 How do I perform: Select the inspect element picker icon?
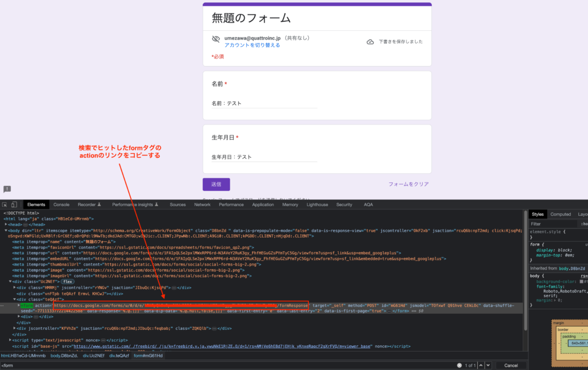[5, 204]
